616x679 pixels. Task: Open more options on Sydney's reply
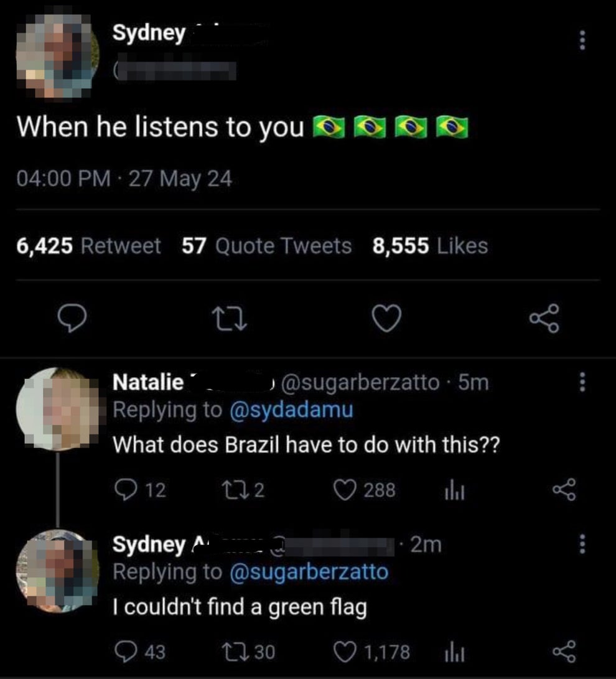[x=582, y=545]
